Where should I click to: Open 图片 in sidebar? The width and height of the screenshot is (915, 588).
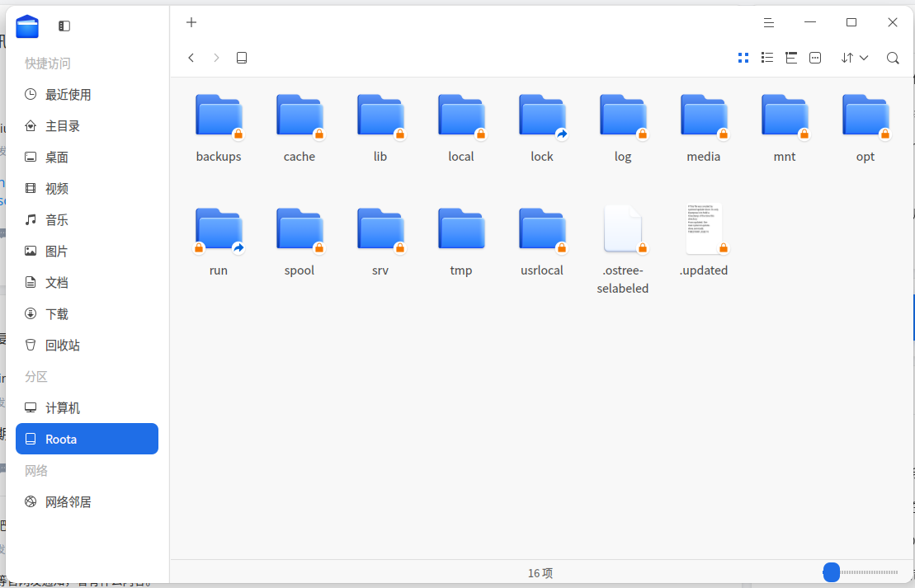click(87, 252)
